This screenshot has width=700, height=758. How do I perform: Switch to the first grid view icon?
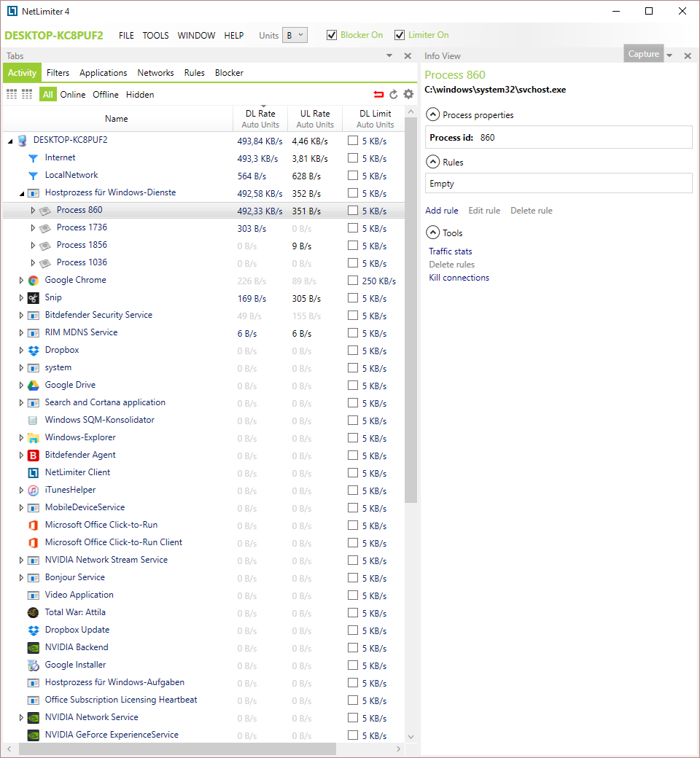(12, 94)
